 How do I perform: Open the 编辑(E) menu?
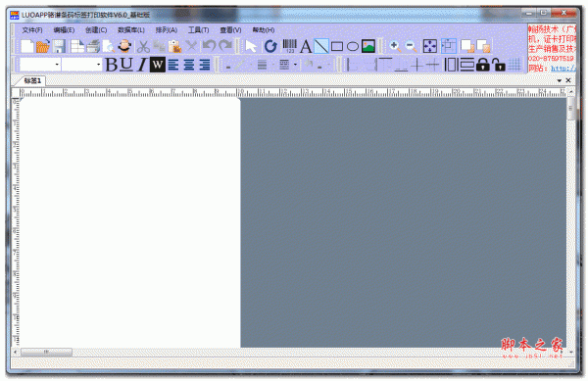coord(64,30)
